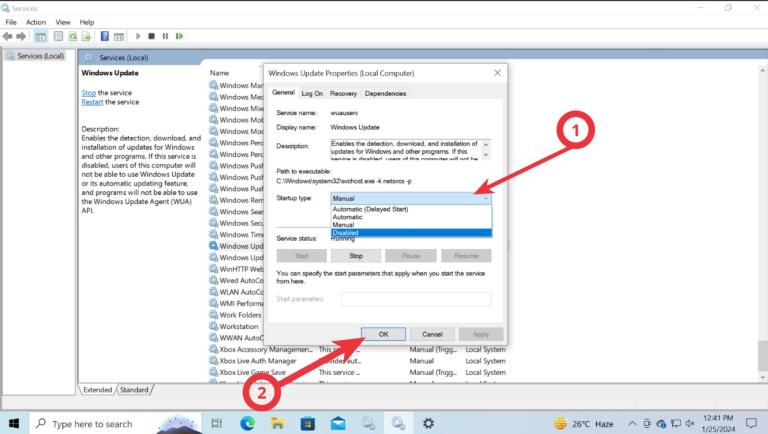Click the Stop the service link

coord(89,93)
